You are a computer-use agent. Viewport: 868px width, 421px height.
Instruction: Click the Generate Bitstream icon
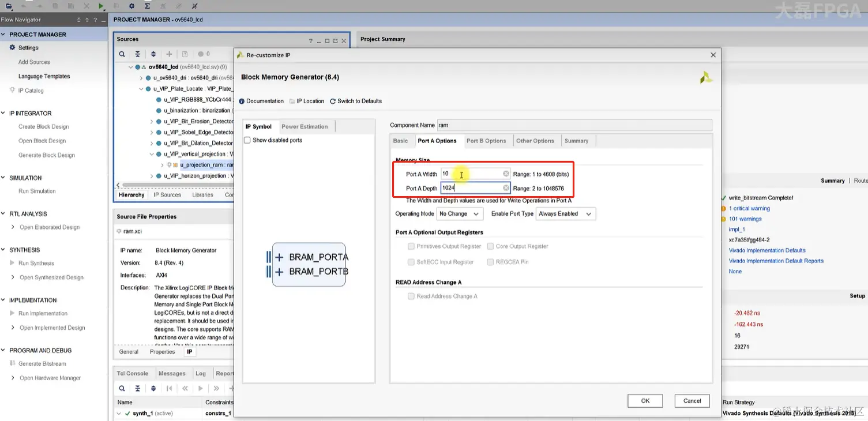point(12,363)
